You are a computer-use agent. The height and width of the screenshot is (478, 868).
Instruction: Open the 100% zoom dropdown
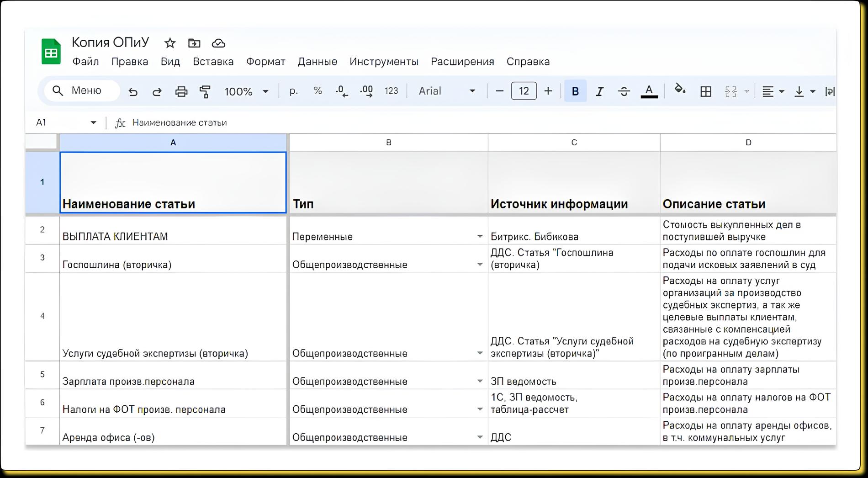[x=246, y=91]
